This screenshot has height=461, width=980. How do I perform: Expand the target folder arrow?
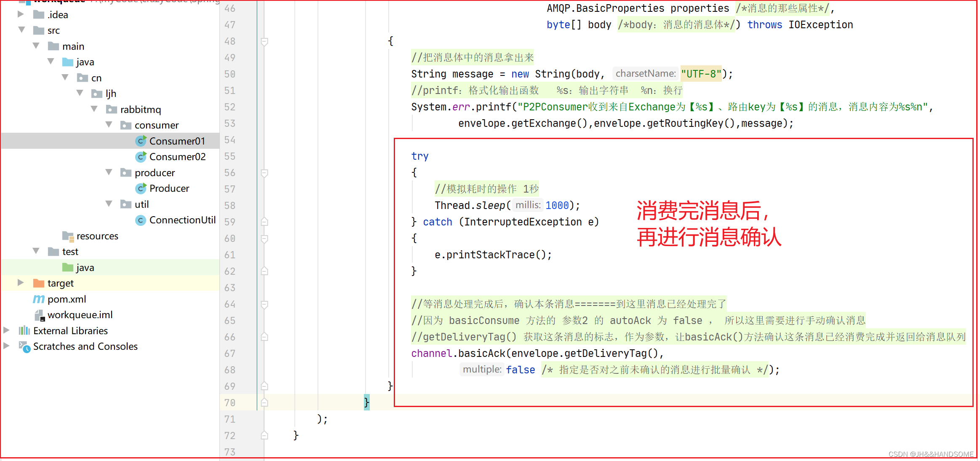pyautogui.click(x=20, y=283)
